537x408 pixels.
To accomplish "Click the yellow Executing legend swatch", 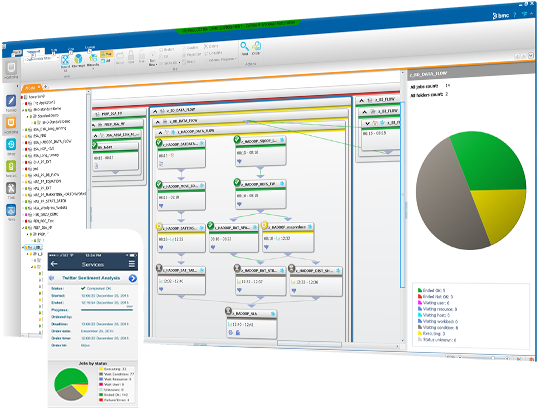I will (x=420, y=333).
